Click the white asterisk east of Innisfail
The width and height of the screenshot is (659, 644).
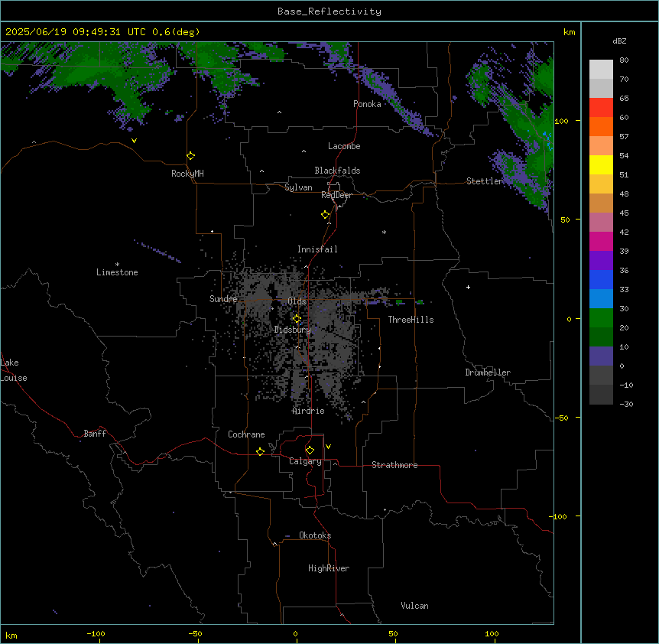click(384, 232)
